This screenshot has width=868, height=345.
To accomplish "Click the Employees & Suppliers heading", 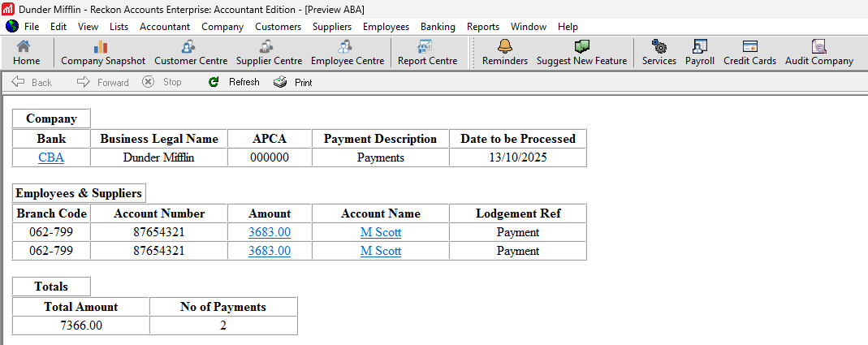I will pos(79,192).
